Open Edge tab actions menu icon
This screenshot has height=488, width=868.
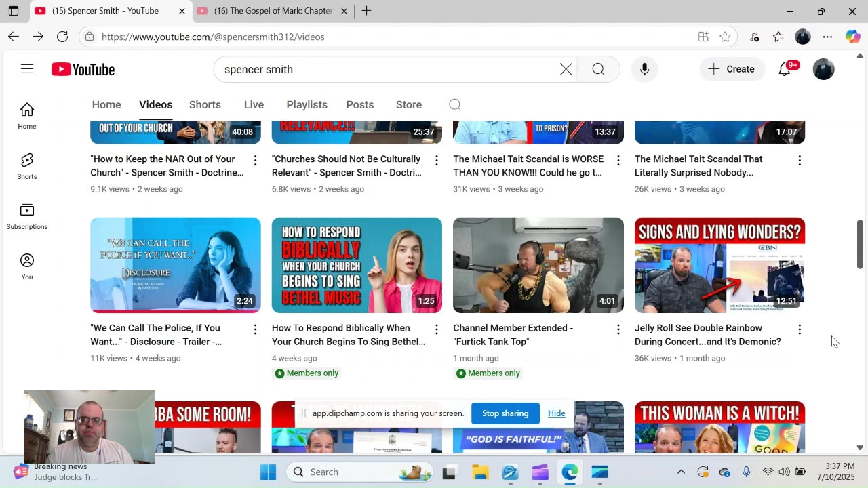point(14,11)
